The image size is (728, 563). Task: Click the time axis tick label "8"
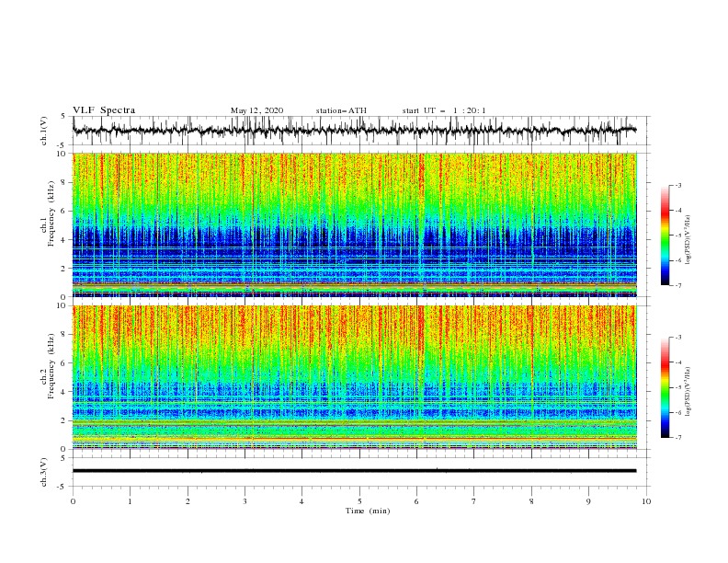pyautogui.click(x=531, y=501)
